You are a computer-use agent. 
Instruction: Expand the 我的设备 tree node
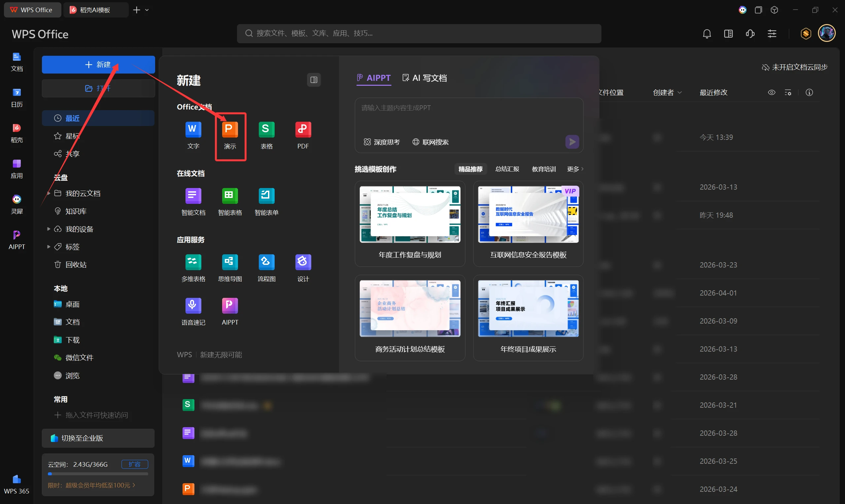(x=49, y=229)
